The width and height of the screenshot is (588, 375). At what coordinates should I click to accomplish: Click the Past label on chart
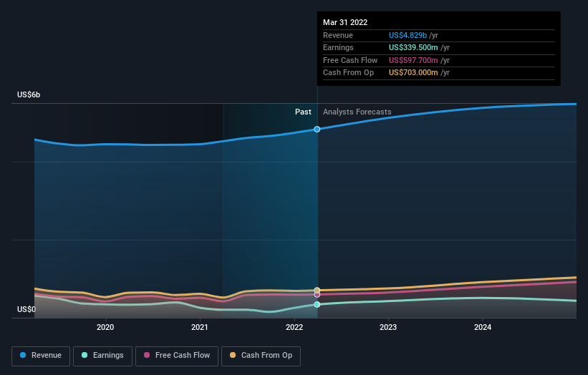coord(303,112)
